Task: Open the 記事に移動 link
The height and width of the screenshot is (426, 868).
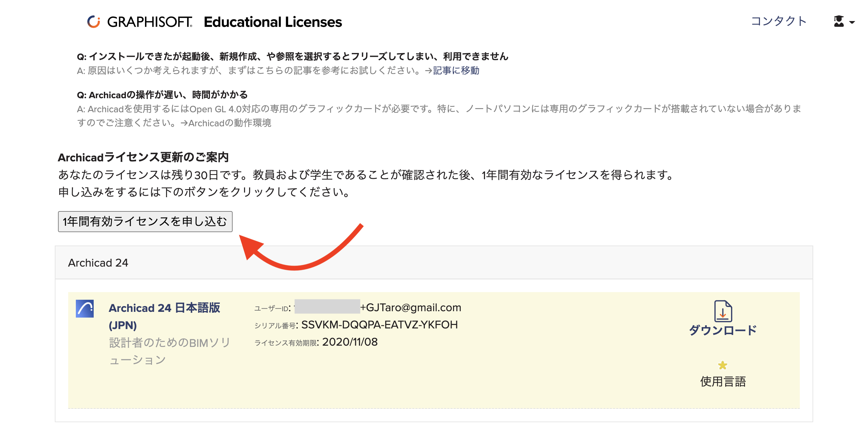Action: pyautogui.click(x=457, y=71)
